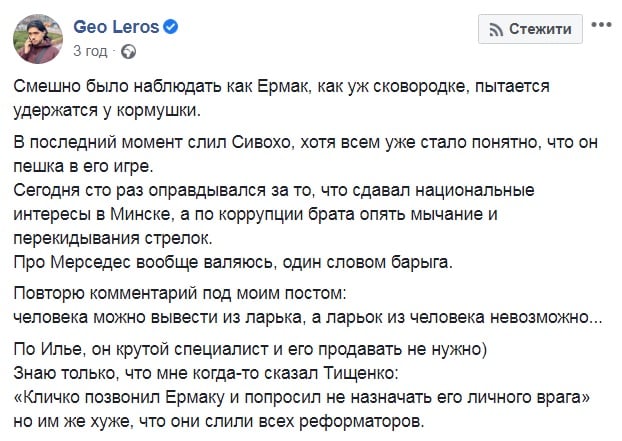Screen dimensions: 622x441
Task: Click the globe public-audience icon
Action: [128, 52]
